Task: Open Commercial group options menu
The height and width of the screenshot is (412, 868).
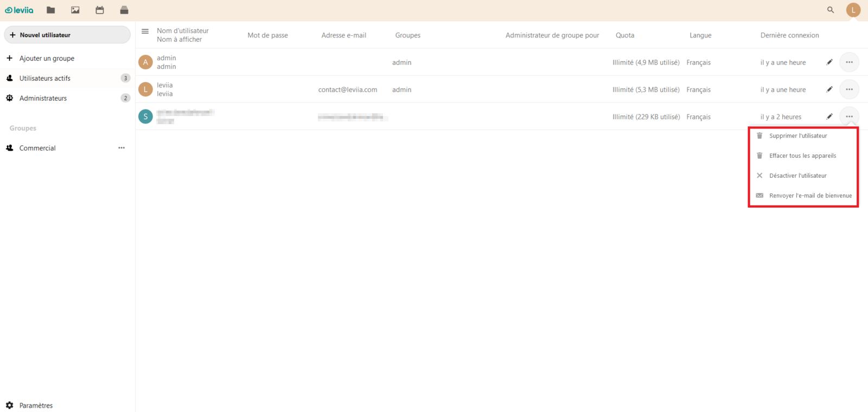Action: point(122,148)
